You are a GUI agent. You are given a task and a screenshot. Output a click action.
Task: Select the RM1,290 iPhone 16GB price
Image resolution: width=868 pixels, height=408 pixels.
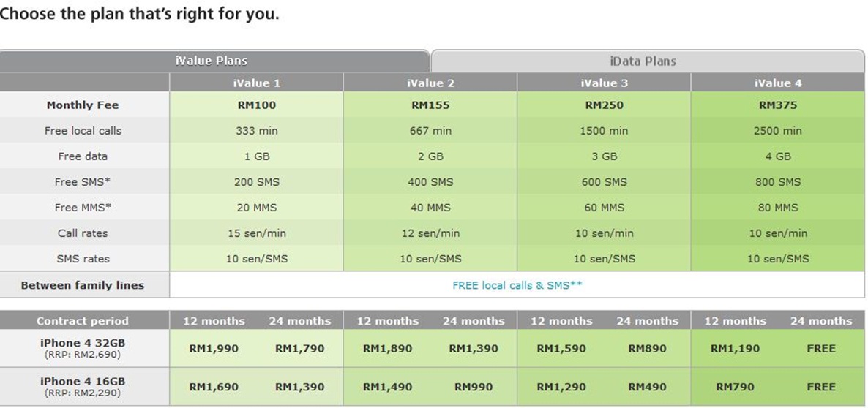click(x=561, y=387)
